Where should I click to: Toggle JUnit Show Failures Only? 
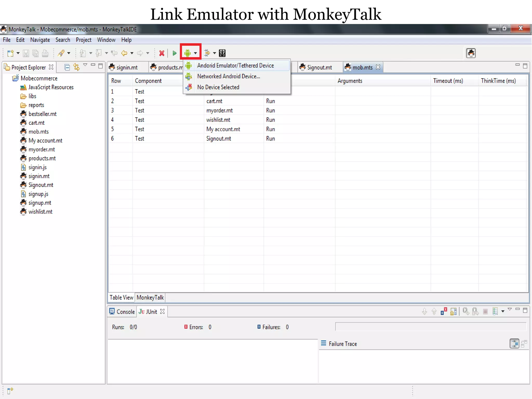coord(444,311)
